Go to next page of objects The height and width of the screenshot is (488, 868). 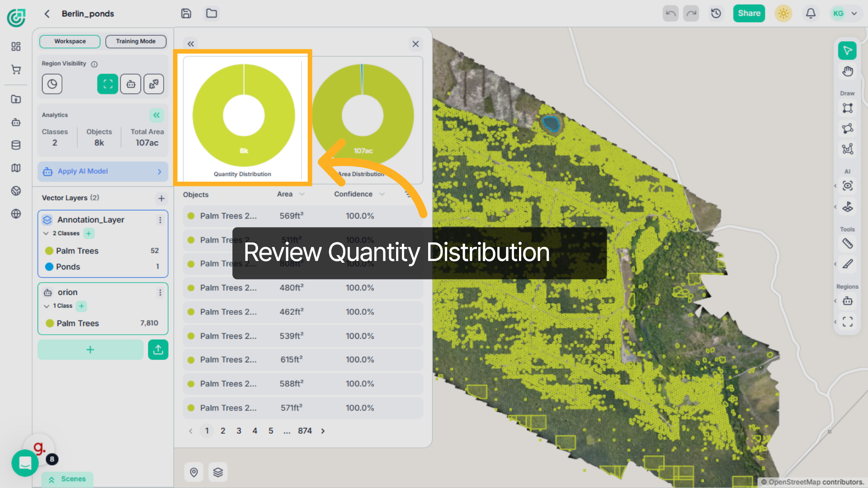pyautogui.click(x=323, y=431)
